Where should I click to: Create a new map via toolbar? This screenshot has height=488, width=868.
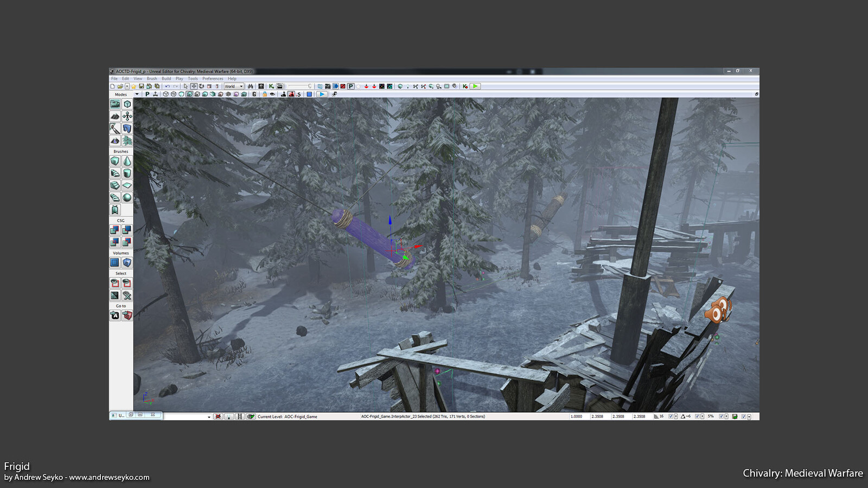(x=112, y=86)
